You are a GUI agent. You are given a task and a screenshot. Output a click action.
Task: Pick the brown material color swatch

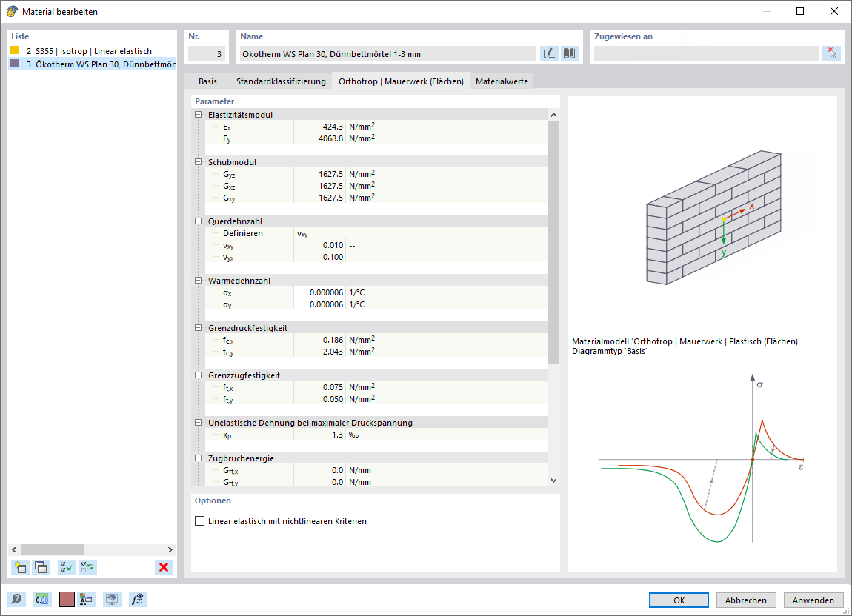(x=67, y=599)
